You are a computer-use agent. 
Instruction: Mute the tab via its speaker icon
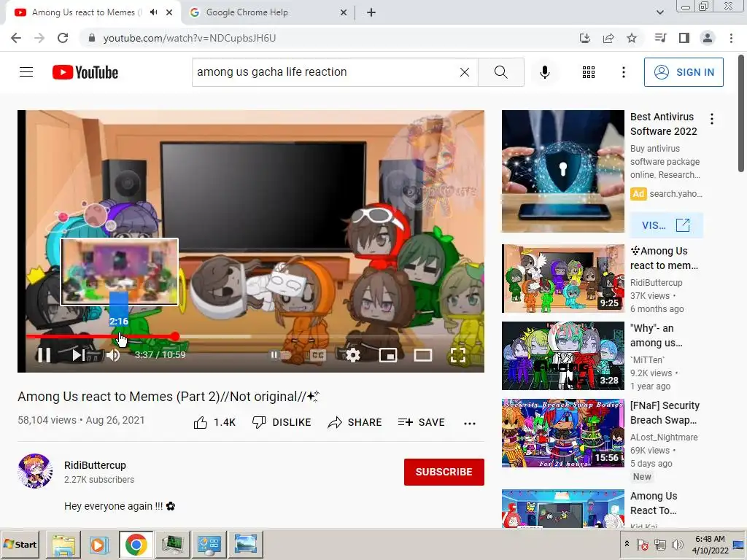click(x=153, y=12)
